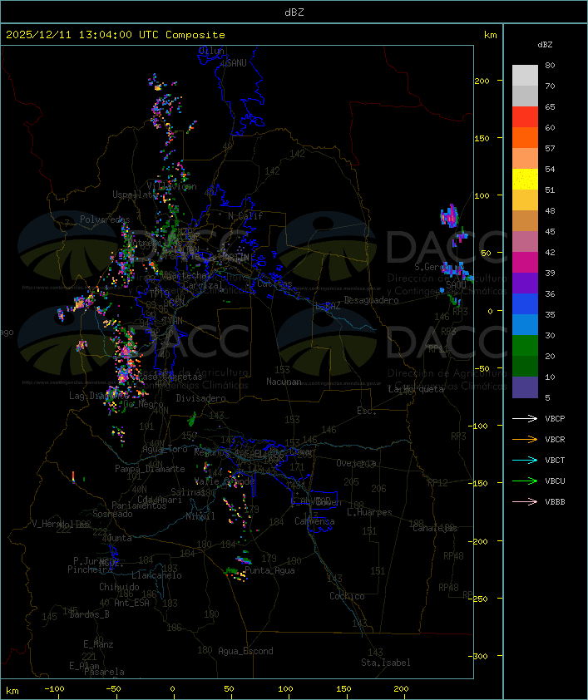Pick the light blue 35-30 dBZ swatch
The image size is (588, 700).
[x=525, y=325]
